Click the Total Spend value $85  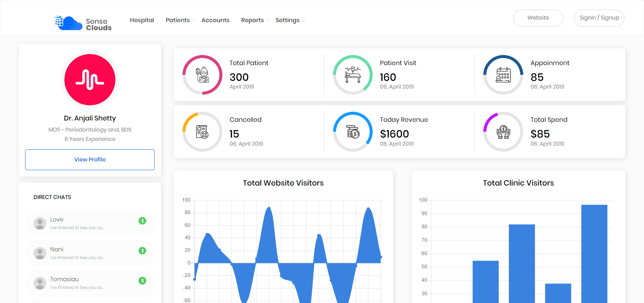coord(540,134)
